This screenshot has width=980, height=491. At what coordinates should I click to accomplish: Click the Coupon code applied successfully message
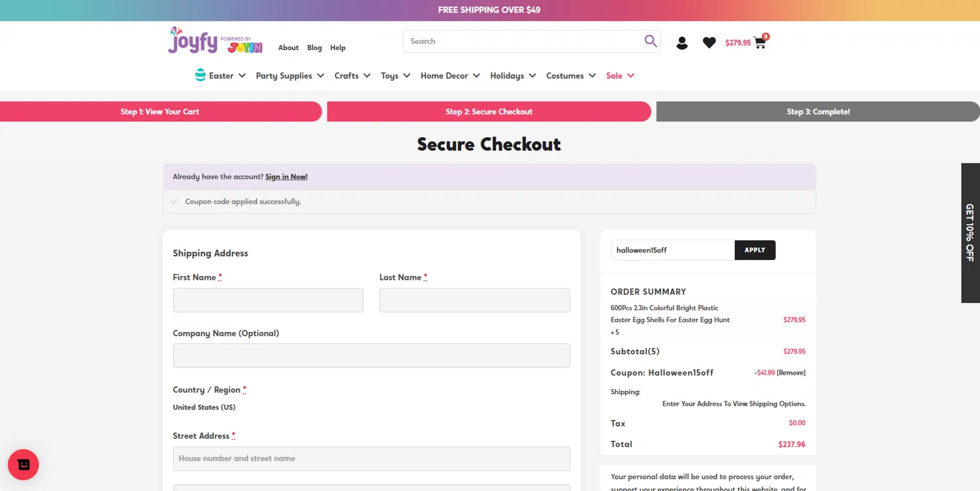[243, 202]
